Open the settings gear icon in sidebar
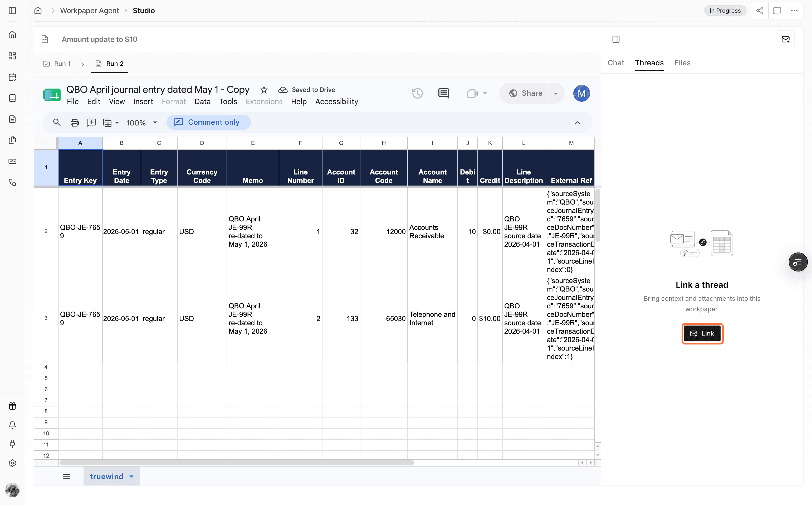Viewport: 812px width, 505px height. coord(12,463)
